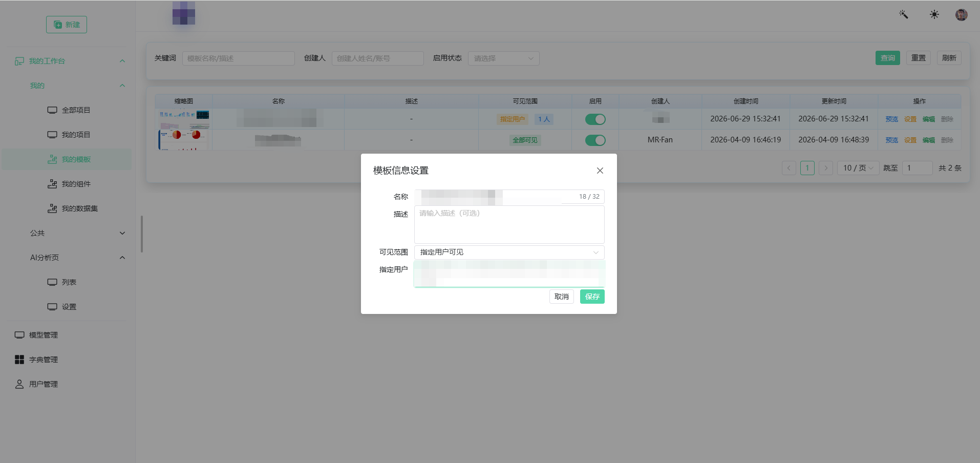Click the 新建 create button

click(x=67, y=25)
